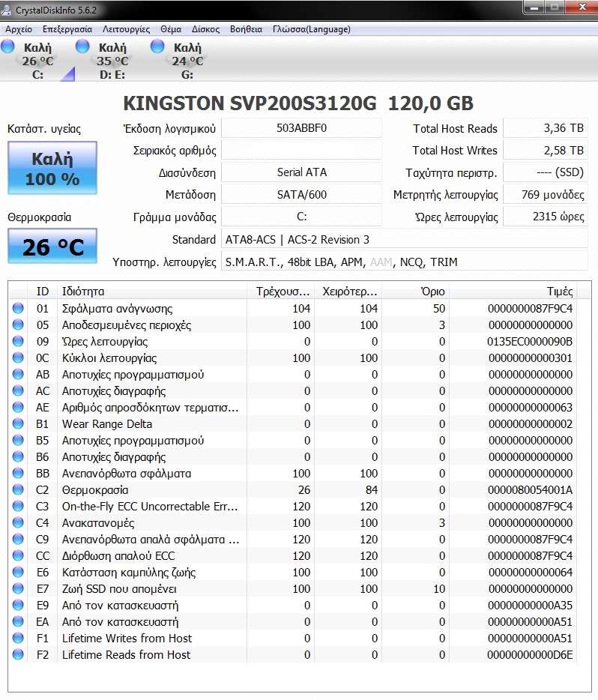
Task: Click the status orb of row AE
Action: click(18, 407)
